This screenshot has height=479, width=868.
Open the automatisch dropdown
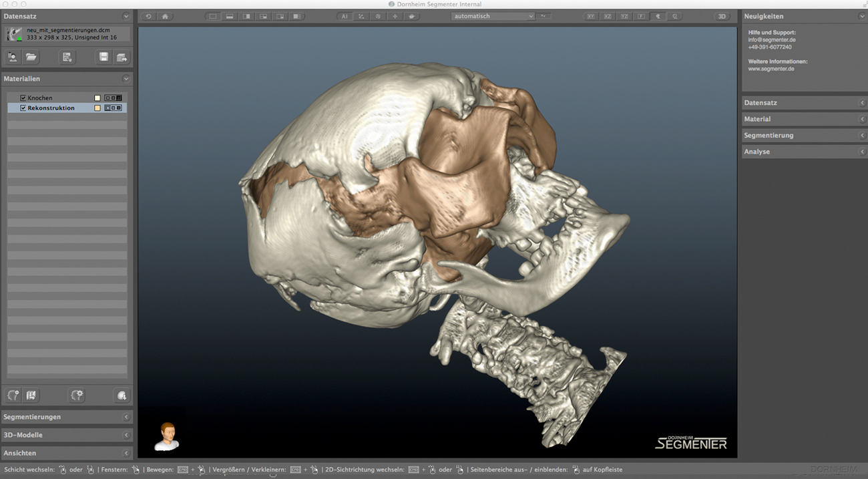pos(493,16)
